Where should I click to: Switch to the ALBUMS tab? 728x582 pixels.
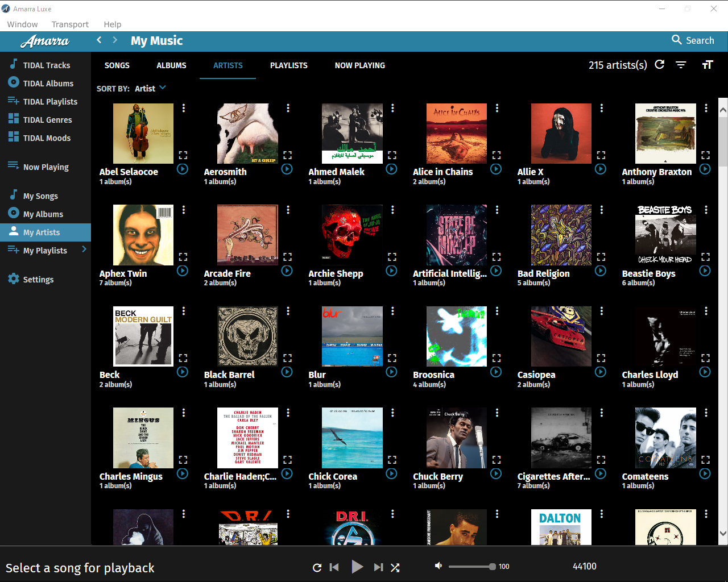(172, 65)
